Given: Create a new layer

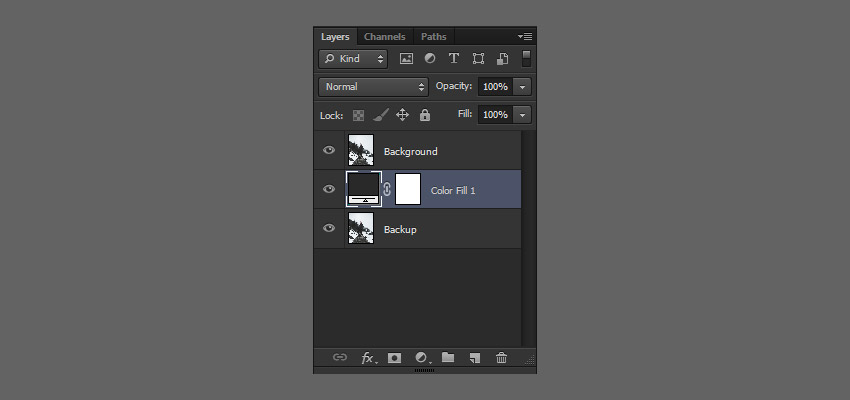Looking at the screenshot, I should click(x=475, y=358).
